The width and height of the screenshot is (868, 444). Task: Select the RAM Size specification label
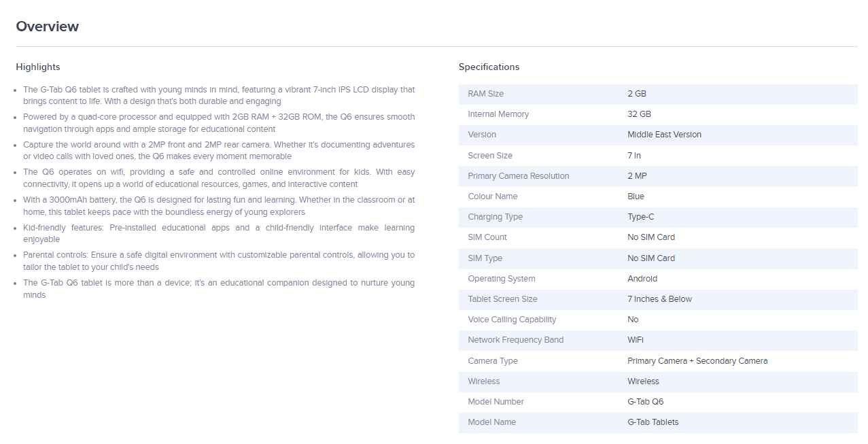tap(485, 94)
